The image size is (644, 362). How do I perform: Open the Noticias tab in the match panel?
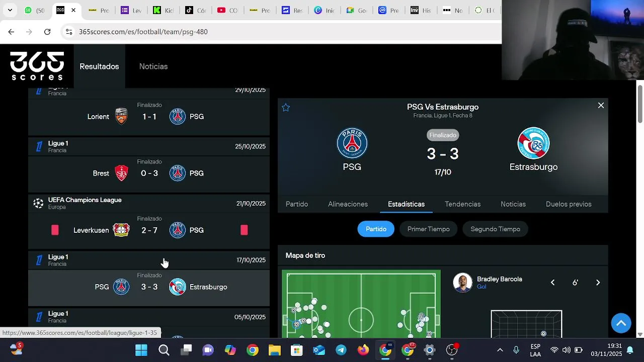tap(513, 204)
